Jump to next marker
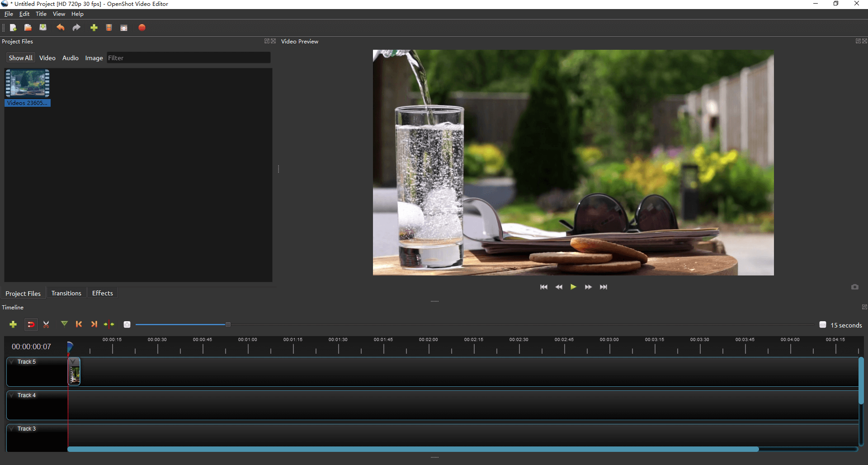The image size is (868, 465). pos(94,324)
